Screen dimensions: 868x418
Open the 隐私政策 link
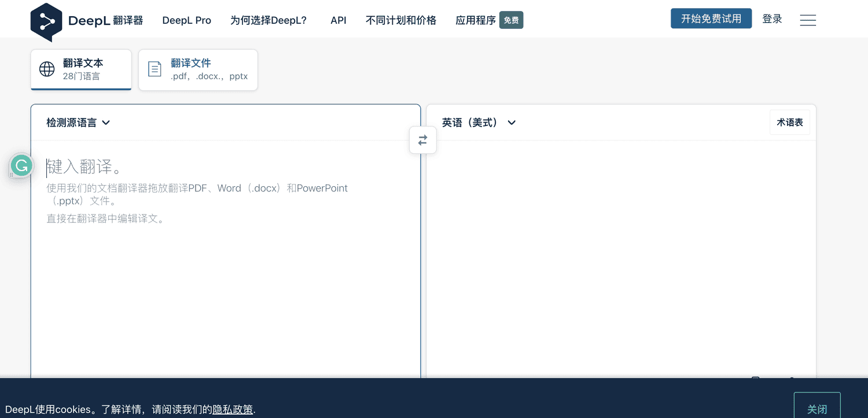pyautogui.click(x=233, y=409)
